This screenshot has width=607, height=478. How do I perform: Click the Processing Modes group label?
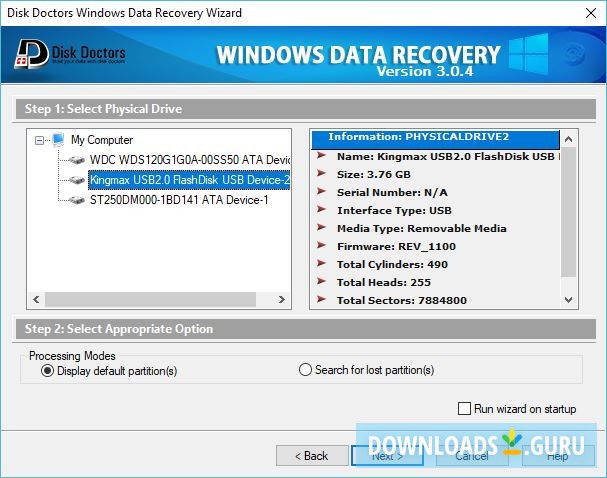pos(72,356)
